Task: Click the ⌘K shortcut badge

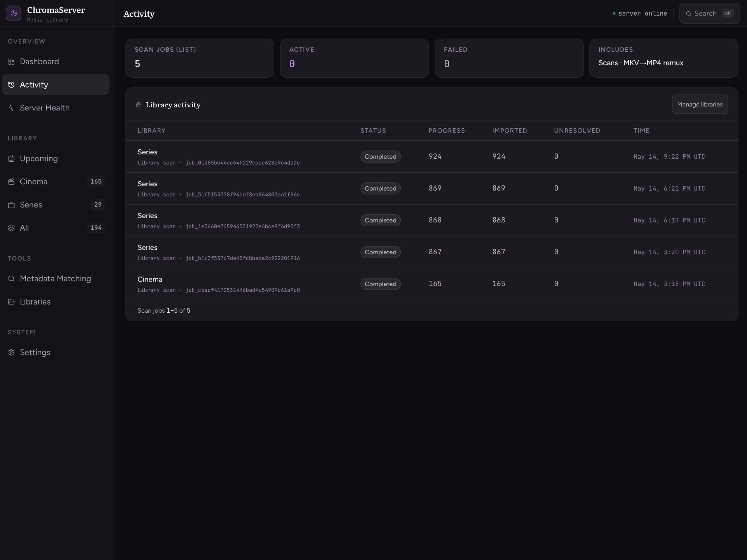Action: (x=728, y=14)
